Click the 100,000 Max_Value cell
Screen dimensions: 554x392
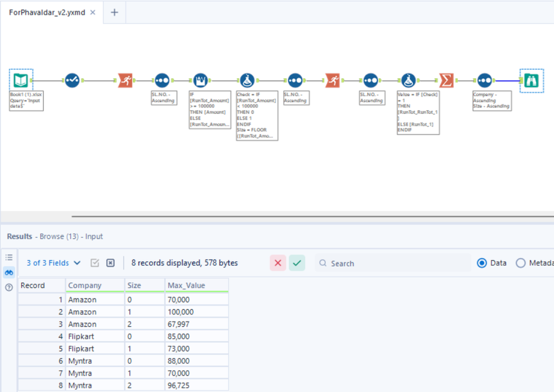197,312
